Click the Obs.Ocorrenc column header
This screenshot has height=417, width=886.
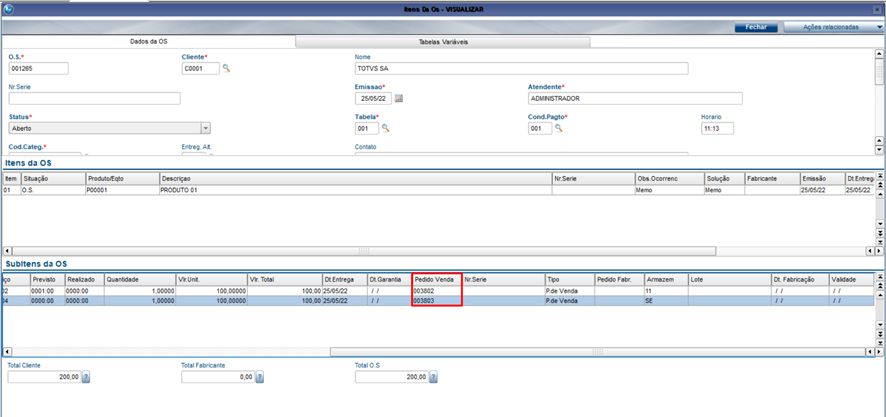(x=669, y=179)
